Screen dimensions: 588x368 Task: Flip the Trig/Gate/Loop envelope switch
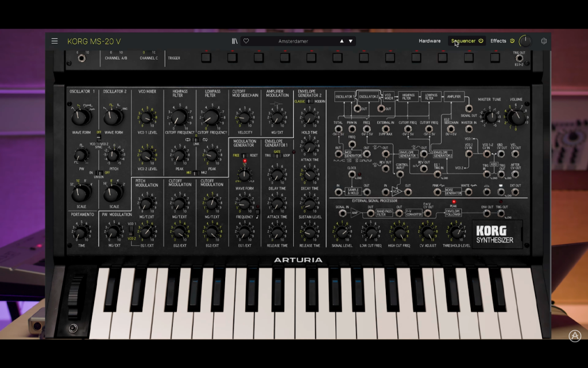(x=277, y=155)
